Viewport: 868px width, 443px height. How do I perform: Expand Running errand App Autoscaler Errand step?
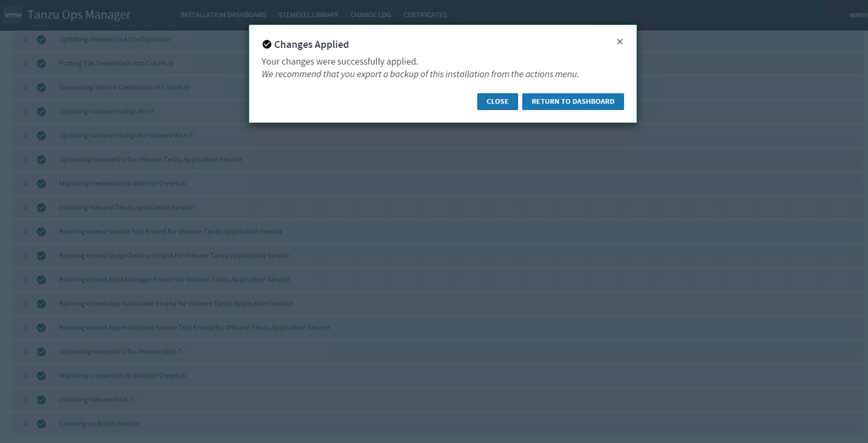pos(25,303)
